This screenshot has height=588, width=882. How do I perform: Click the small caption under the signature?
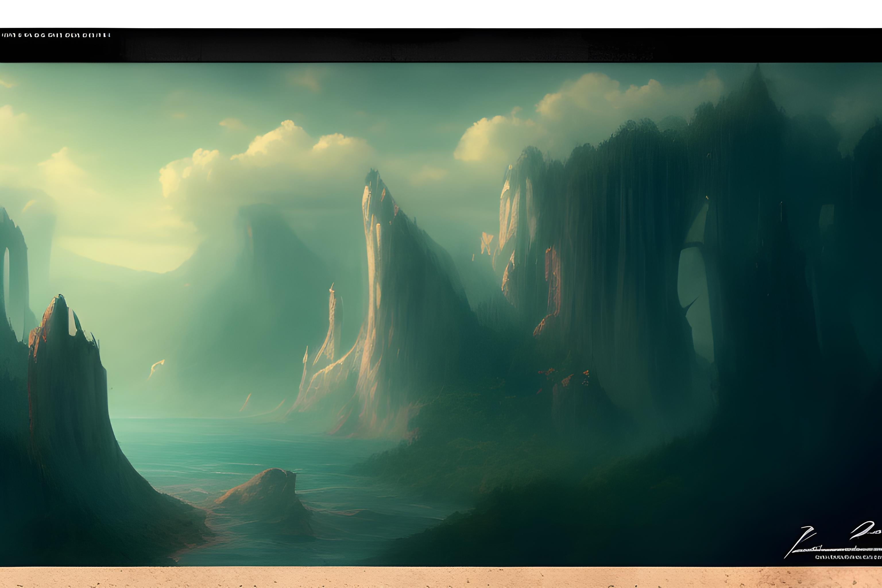click(848, 558)
